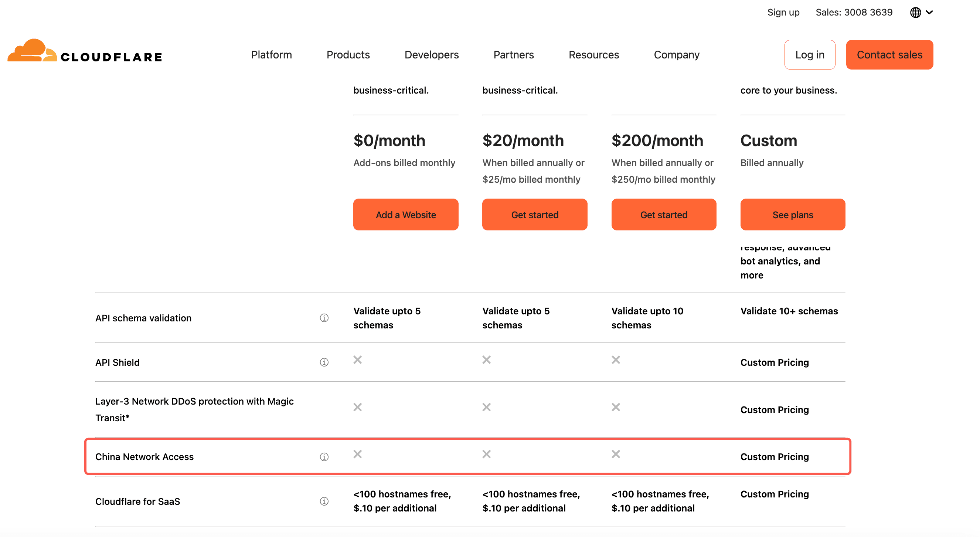Click Custom Pricing in API Shield row
Screen dimensions: 980x537
click(x=775, y=362)
